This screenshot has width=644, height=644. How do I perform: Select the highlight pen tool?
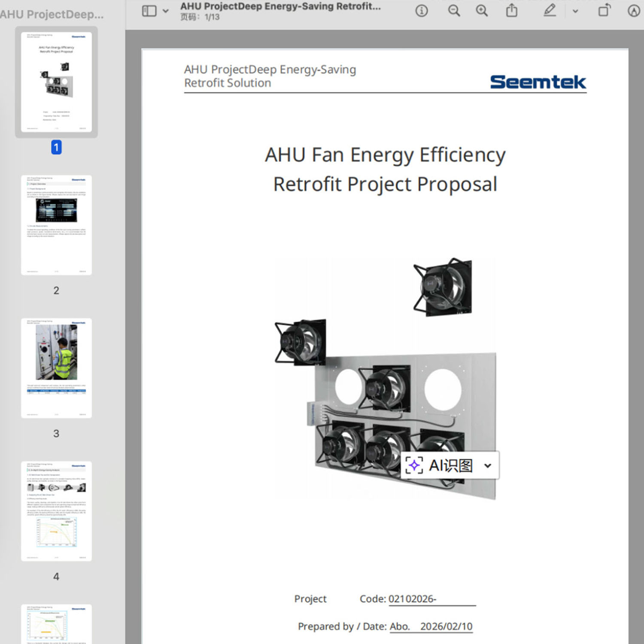coord(550,10)
